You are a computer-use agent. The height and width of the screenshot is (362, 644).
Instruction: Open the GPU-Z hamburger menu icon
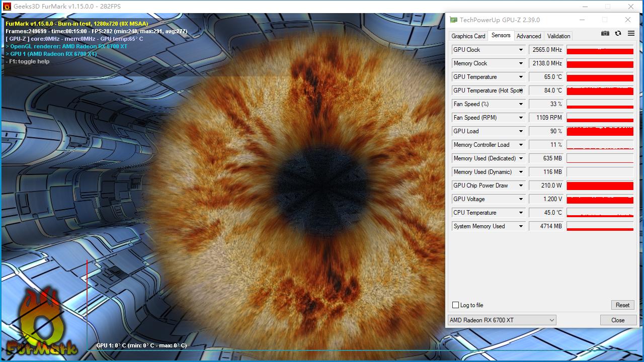(x=631, y=34)
